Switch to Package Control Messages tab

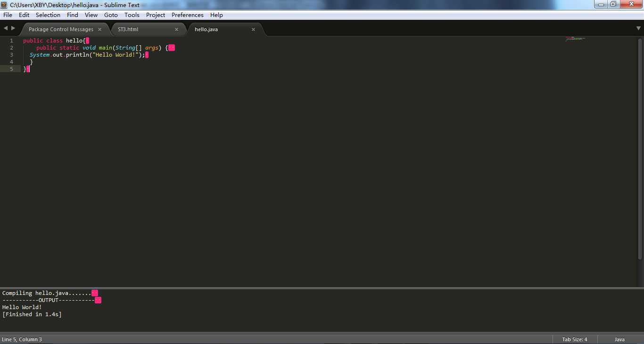[61, 29]
